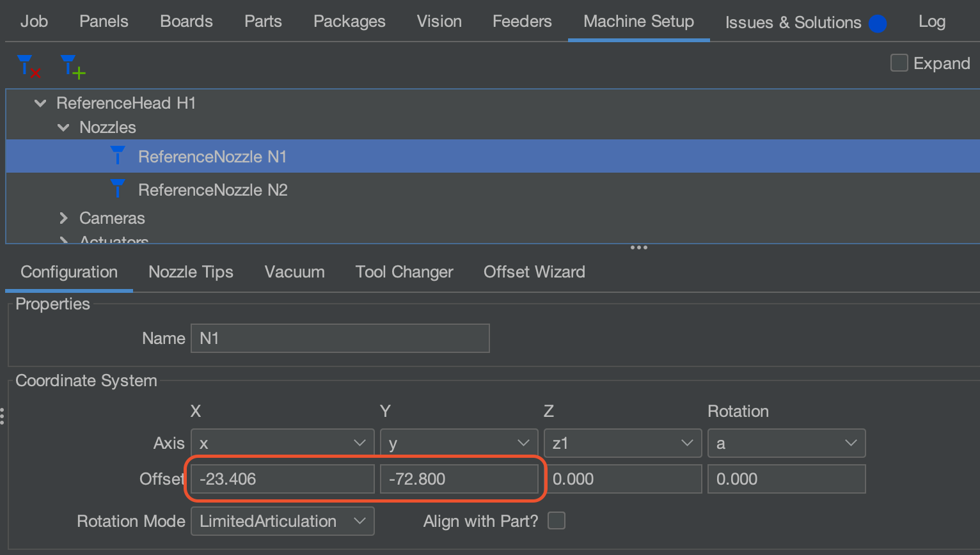Expand the Cameras tree node
Screen dimensions: 980x555
(63, 218)
